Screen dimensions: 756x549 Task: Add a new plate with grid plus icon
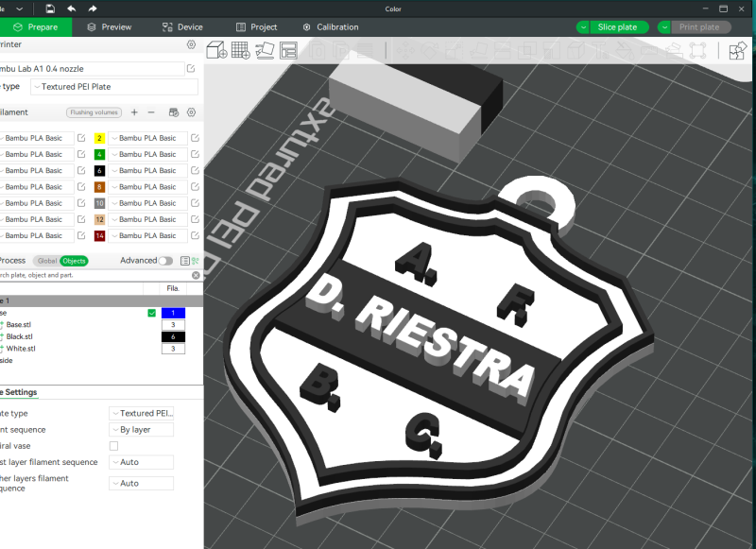tap(241, 50)
